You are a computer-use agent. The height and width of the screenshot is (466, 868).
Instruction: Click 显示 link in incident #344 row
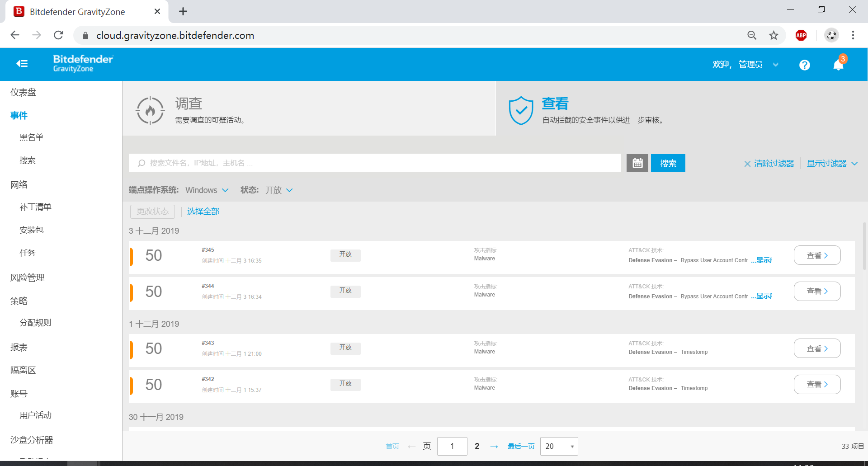pos(762,297)
